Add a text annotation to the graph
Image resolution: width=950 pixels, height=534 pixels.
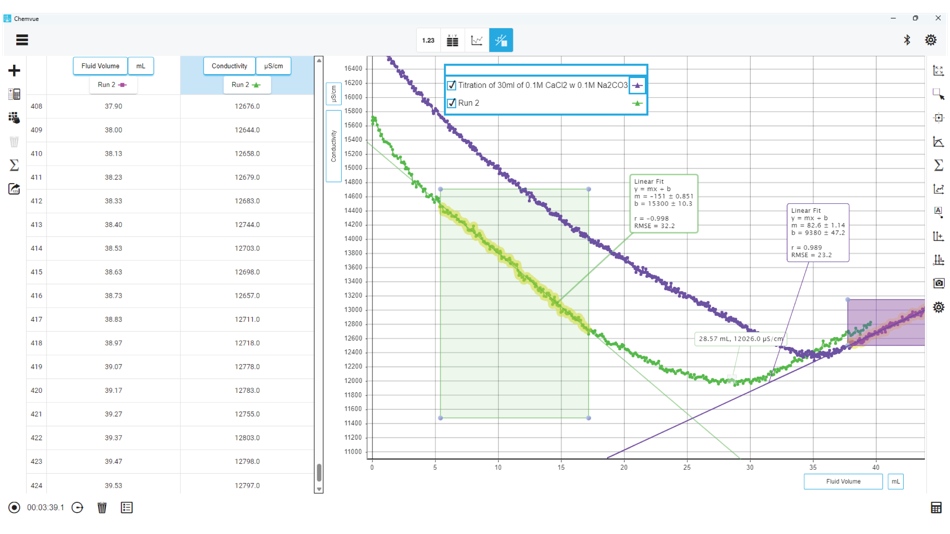938,212
